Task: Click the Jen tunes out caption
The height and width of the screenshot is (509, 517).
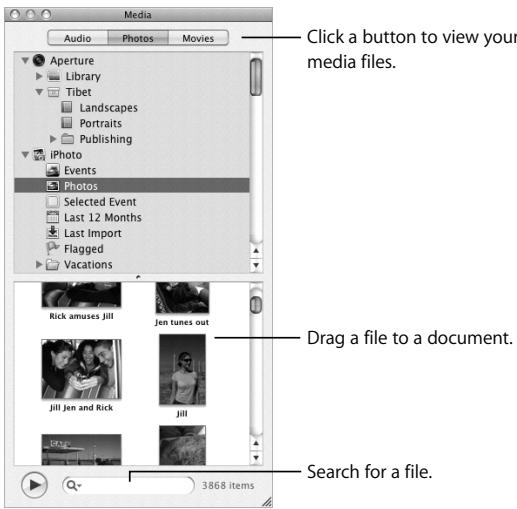Action: pyautogui.click(x=182, y=322)
